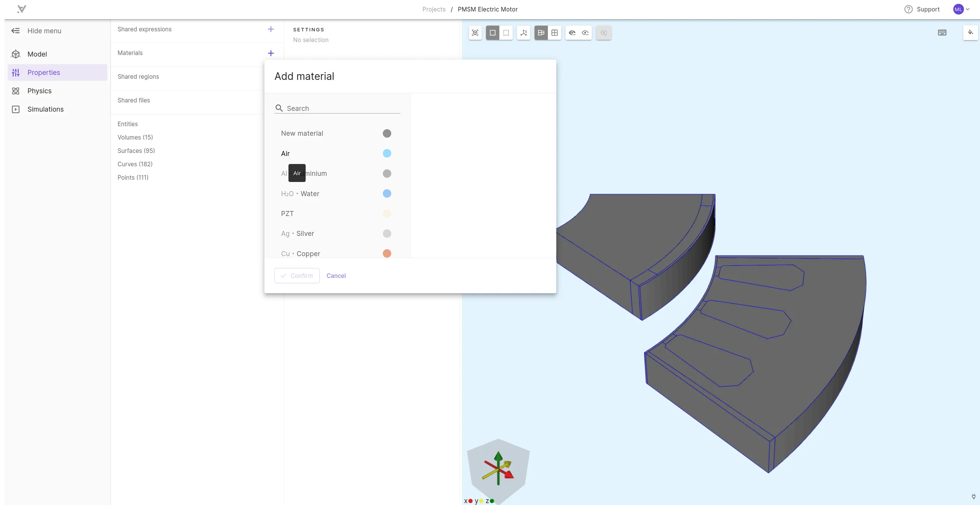Click the plug icon in bottom-right corner
The width and height of the screenshot is (980, 505).
(974, 496)
